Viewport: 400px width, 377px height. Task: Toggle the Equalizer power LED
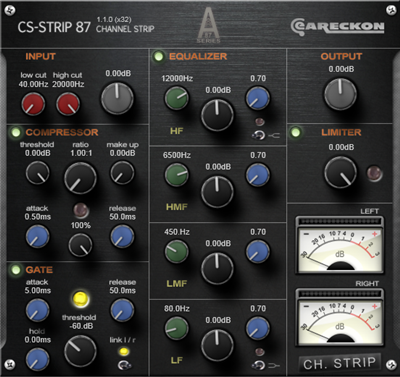pos(158,56)
